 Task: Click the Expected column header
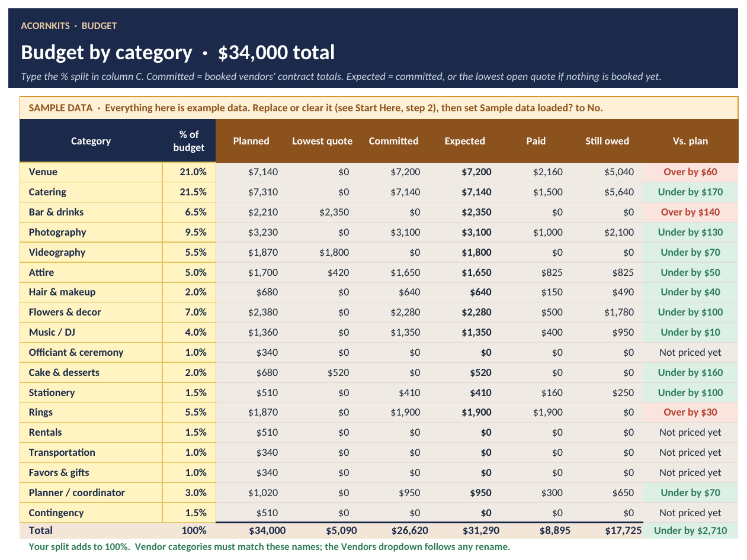pyautogui.click(x=464, y=141)
